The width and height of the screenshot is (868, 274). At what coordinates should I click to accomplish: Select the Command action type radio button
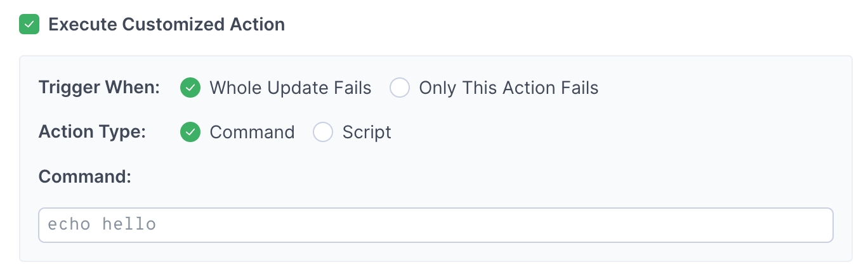pos(190,132)
